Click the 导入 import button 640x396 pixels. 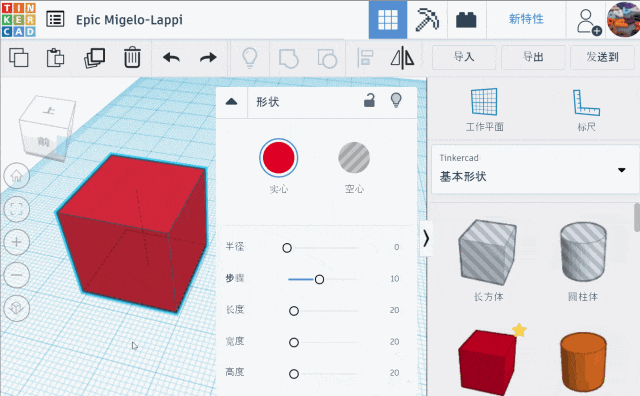coord(464,57)
